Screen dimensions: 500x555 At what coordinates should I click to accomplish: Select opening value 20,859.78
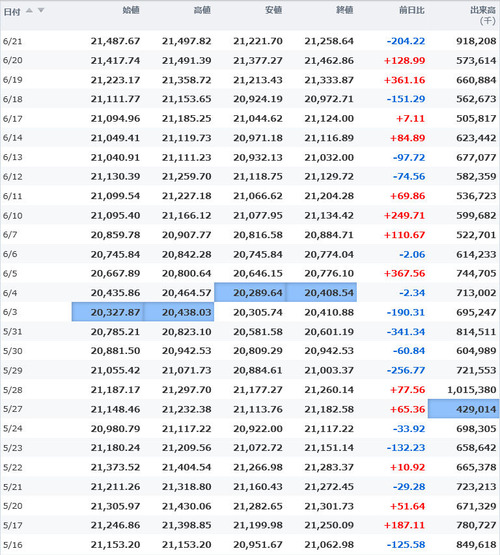tap(115, 235)
